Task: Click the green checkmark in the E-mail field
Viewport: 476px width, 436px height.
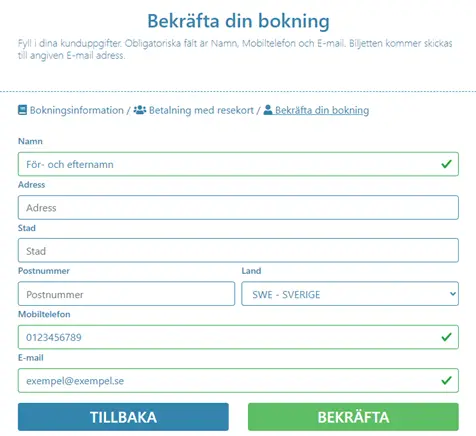Action: click(x=446, y=380)
